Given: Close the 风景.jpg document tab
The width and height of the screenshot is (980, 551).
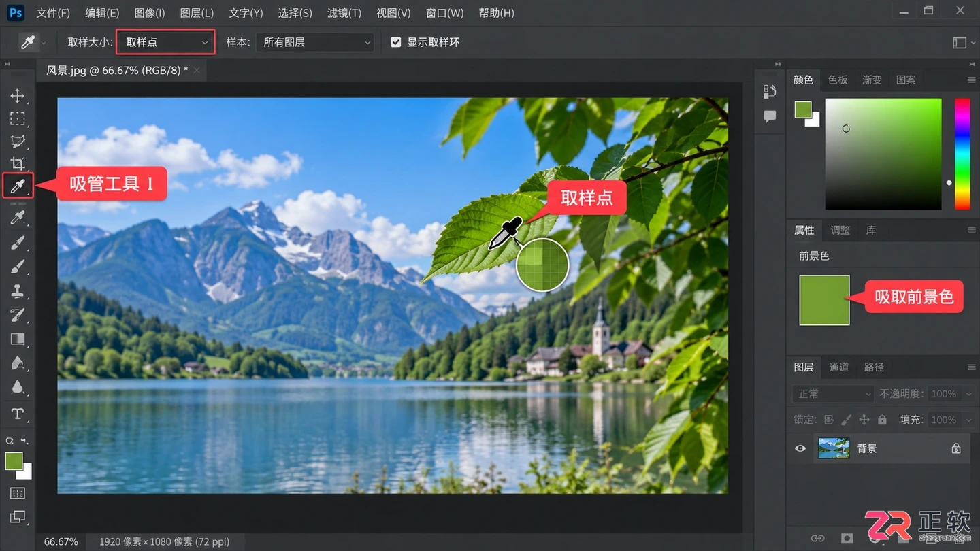Looking at the screenshot, I should (x=197, y=70).
